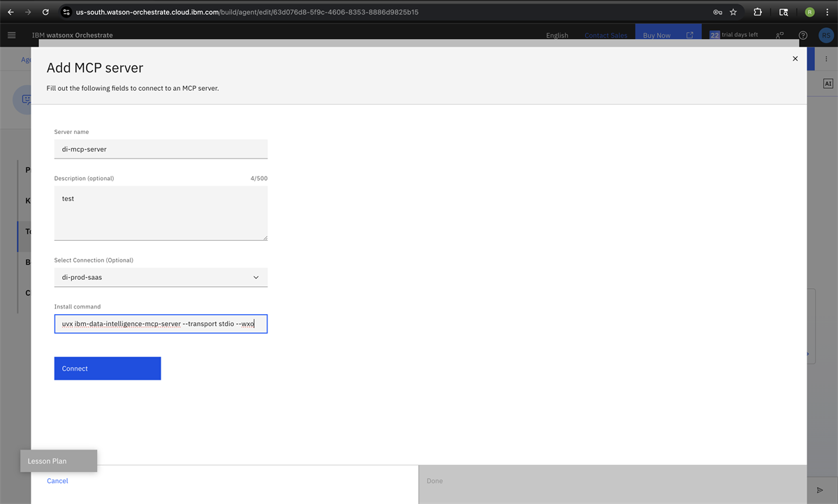Click the Description textarea resize handle
This screenshot has height=504, width=838.
(x=264, y=237)
